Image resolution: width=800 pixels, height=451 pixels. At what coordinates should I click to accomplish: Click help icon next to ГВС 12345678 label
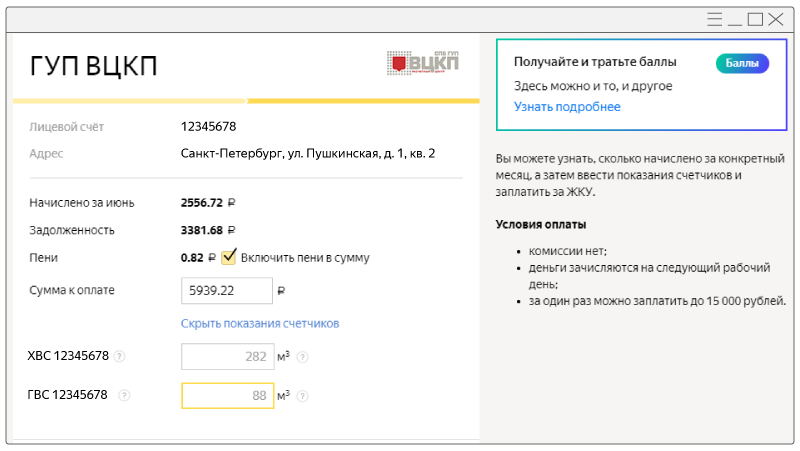(124, 396)
